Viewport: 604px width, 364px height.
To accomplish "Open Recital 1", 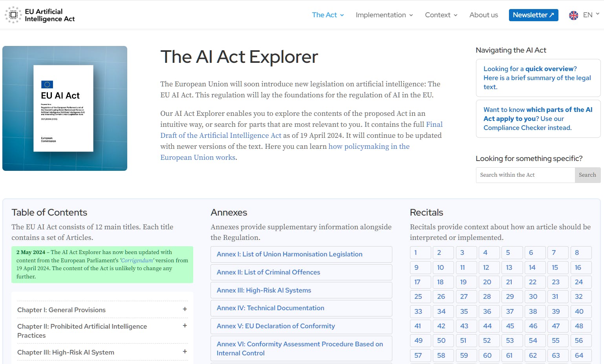I will [420, 252].
